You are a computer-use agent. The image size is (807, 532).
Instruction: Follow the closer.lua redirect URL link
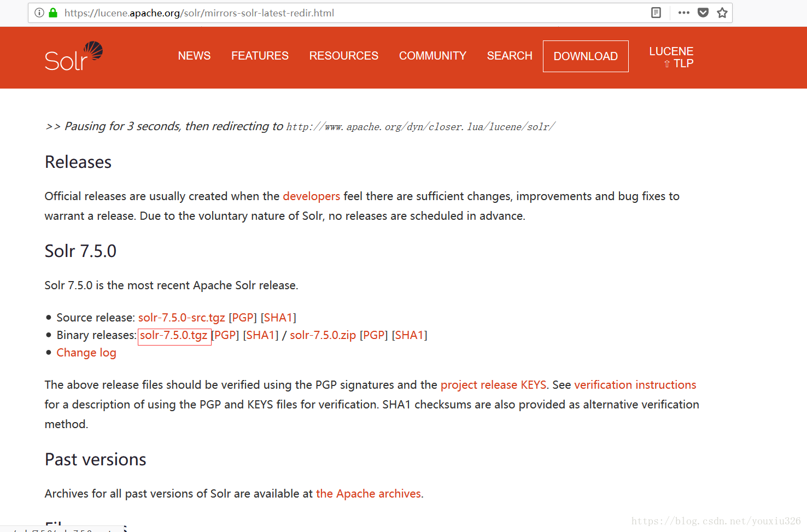coord(420,127)
